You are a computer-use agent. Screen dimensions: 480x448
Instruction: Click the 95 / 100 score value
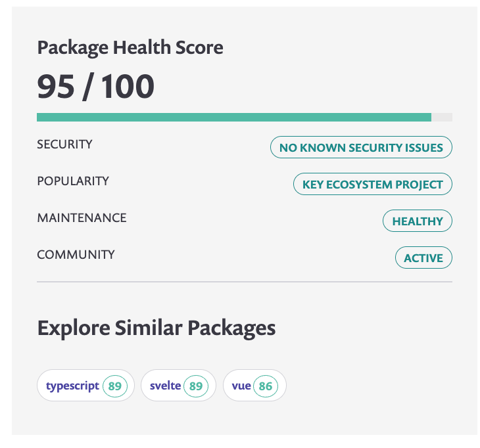pyautogui.click(x=96, y=87)
